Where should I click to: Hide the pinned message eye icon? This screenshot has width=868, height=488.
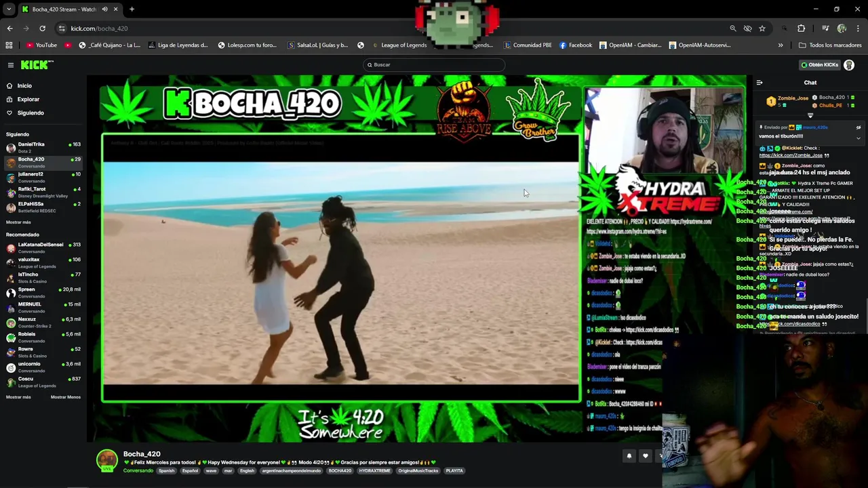tap(859, 127)
